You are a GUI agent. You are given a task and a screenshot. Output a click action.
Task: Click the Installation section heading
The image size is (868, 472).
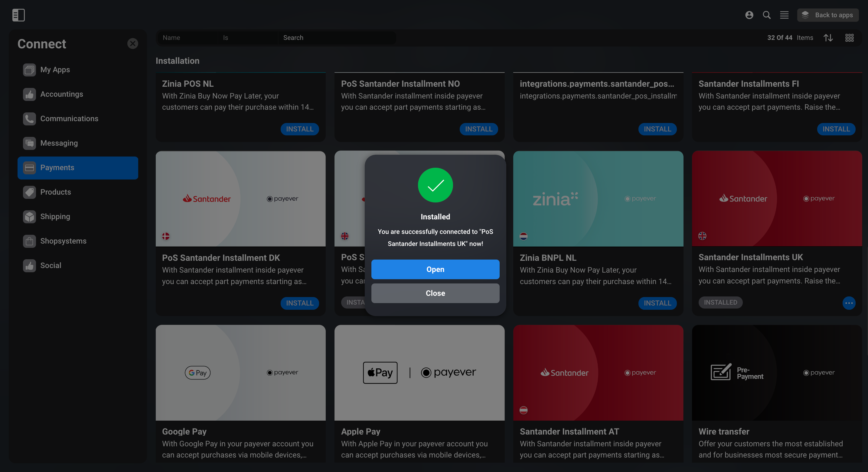(178, 61)
